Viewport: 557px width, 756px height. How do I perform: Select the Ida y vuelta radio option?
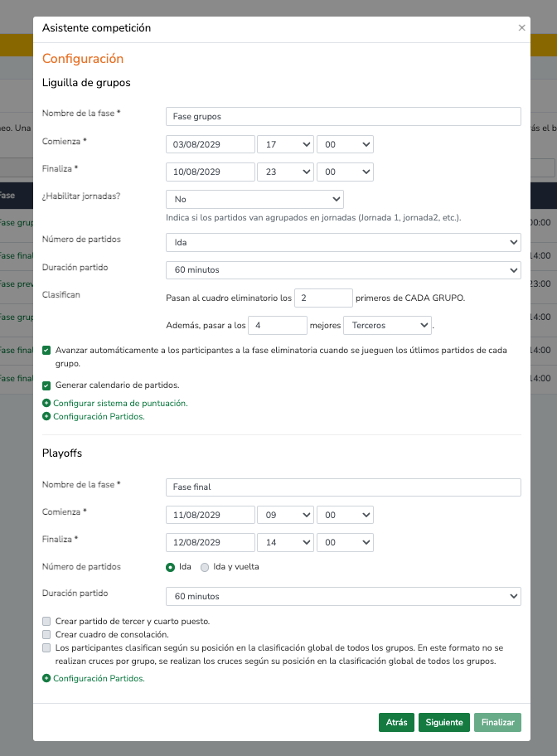click(x=205, y=567)
